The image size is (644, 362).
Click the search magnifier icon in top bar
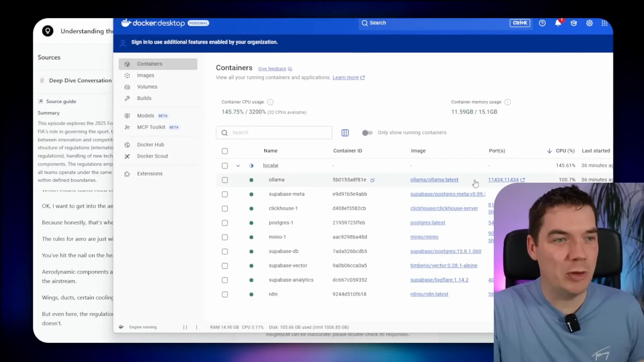point(365,23)
